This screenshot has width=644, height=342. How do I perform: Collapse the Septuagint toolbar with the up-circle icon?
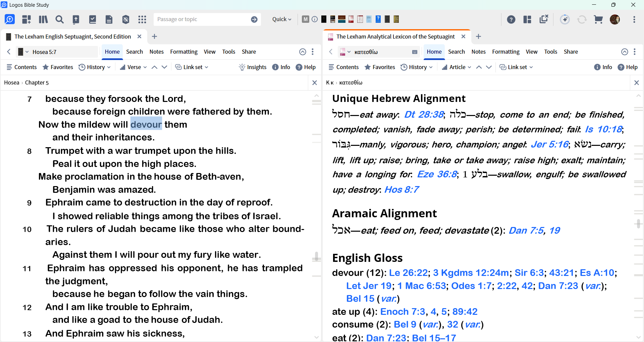click(x=303, y=52)
